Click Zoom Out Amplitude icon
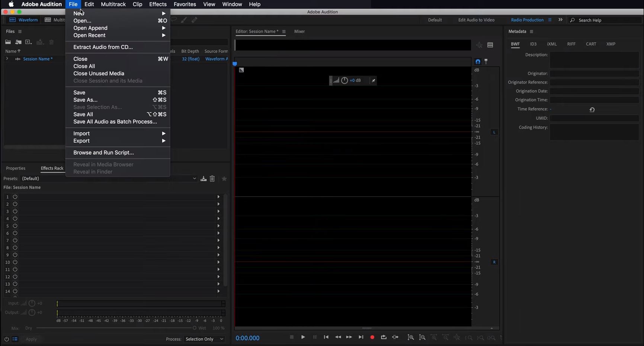Viewport: 644px width, 346px height. click(x=422, y=337)
